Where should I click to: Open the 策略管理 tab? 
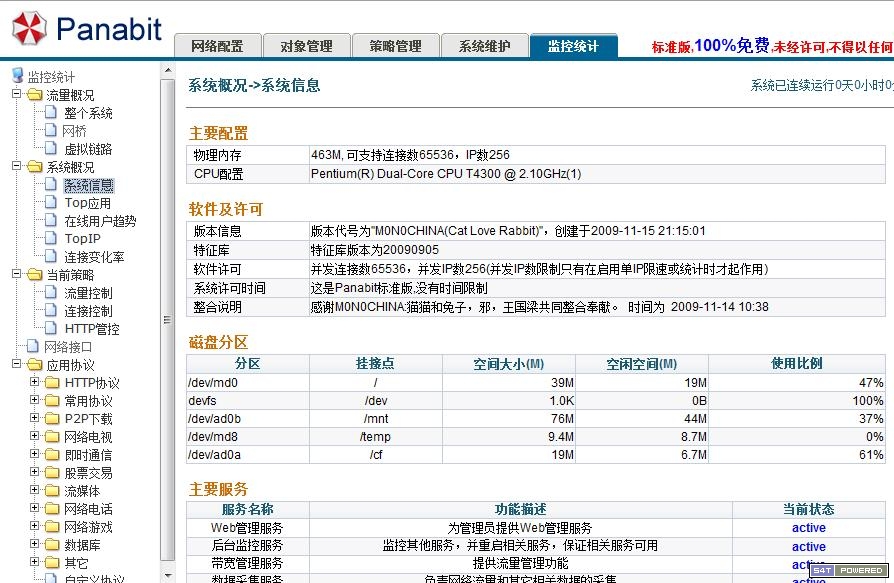point(395,46)
